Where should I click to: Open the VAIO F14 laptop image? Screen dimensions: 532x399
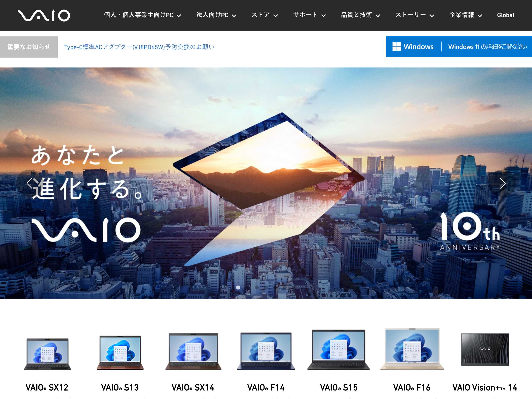[x=266, y=351]
